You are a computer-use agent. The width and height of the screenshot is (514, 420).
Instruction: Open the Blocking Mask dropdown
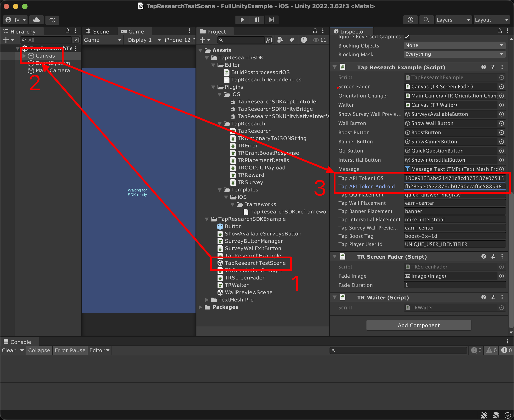pos(455,54)
